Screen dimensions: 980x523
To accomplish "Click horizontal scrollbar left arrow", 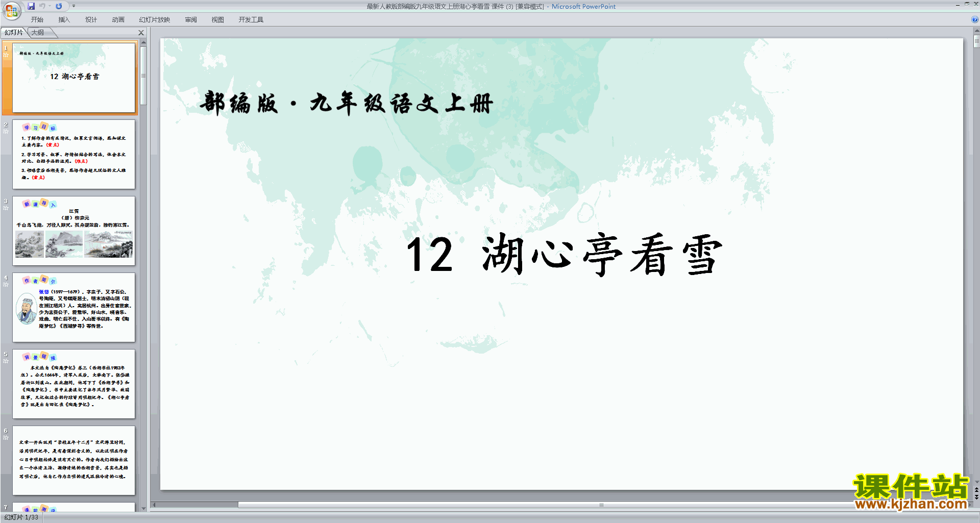I will (x=154, y=505).
